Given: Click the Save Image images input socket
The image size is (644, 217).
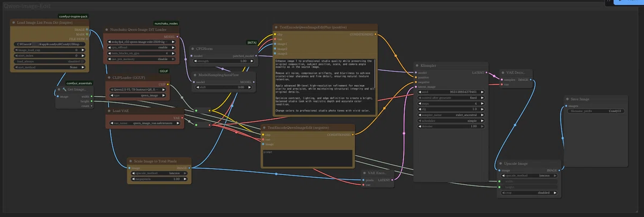Looking at the screenshot, I should tap(567, 106).
